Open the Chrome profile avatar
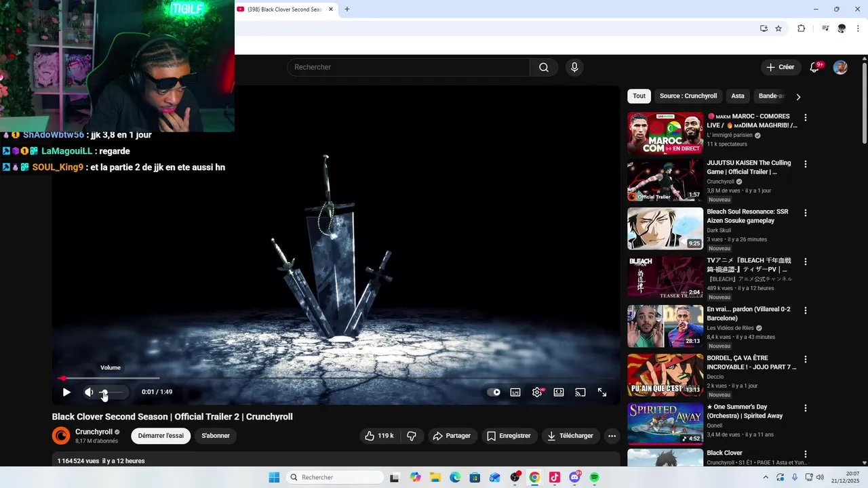The image size is (868, 488). 842,28
